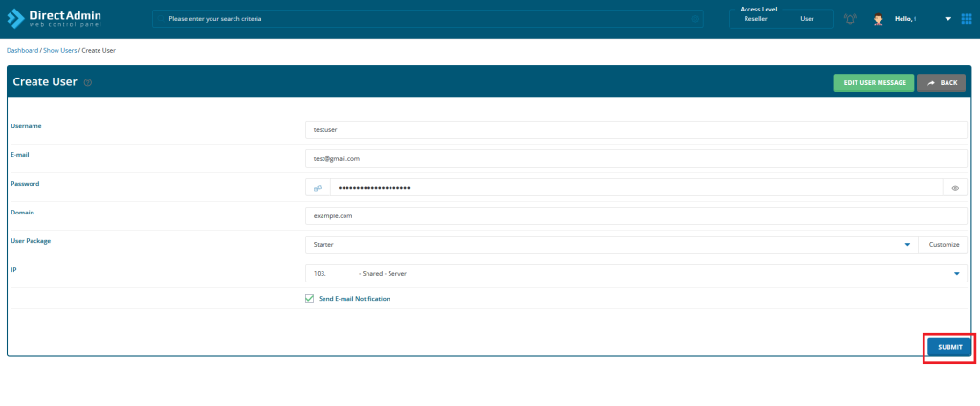Open the apps grid menu icon
Screen dimensions: 980x406
966,19
